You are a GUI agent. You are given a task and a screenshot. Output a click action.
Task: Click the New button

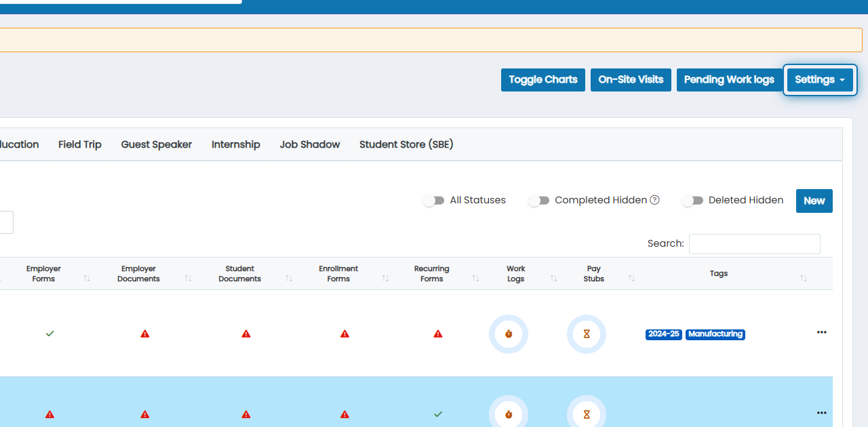tap(814, 201)
